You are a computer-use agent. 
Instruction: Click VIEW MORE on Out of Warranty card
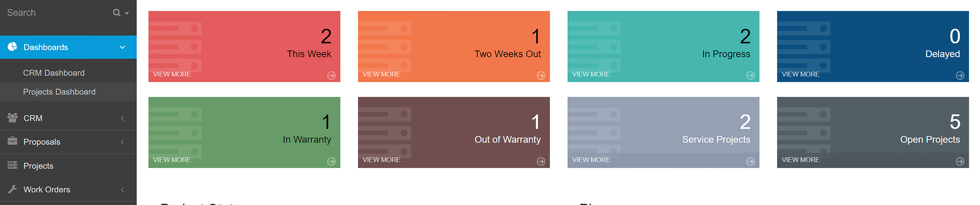[x=382, y=160]
